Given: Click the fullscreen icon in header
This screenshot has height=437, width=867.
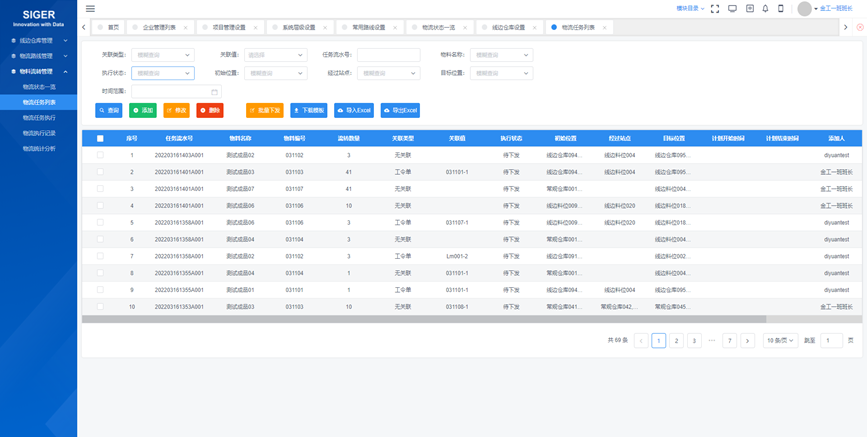Looking at the screenshot, I should (x=714, y=8).
